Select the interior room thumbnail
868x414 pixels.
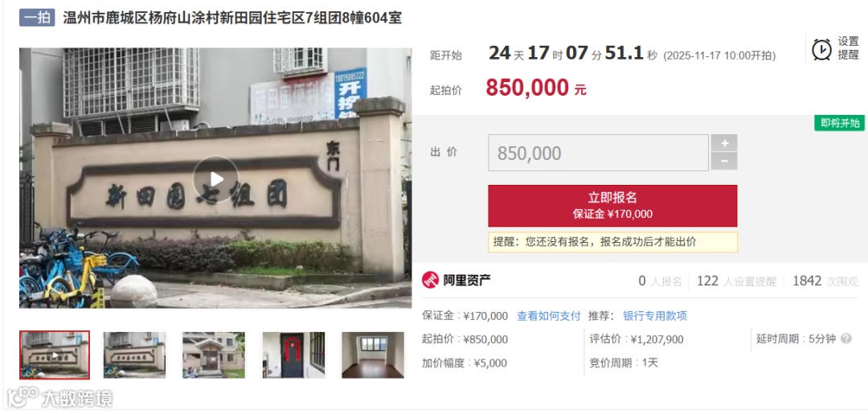(373, 355)
